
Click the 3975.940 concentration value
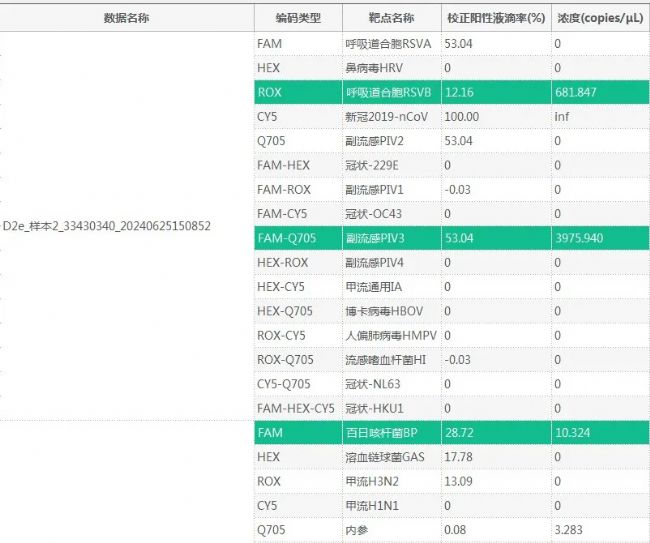point(579,238)
